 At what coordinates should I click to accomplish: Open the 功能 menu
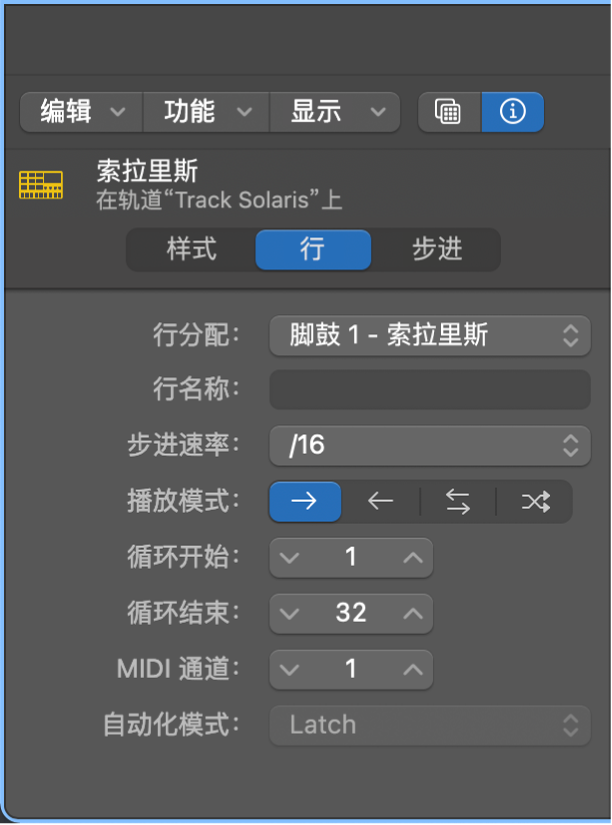(x=206, y=112)
